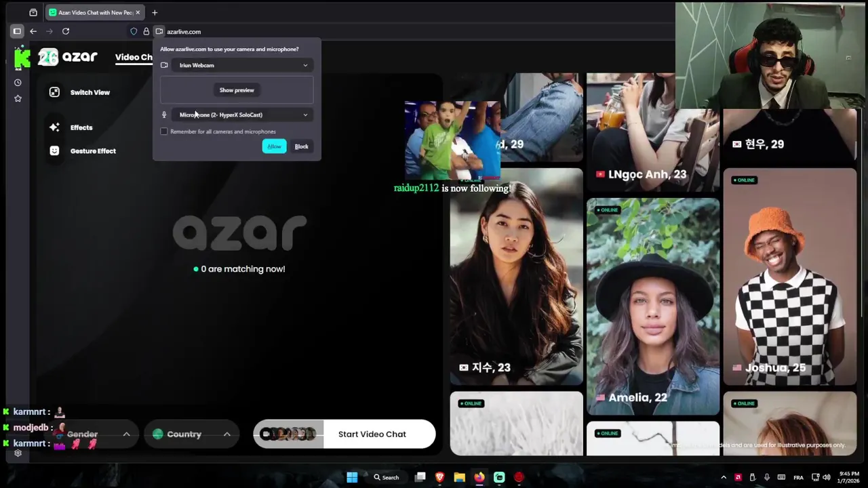Screen dimensions: 868x488
Task: Expand the Iriun Webcam camera dropdown
Action: pos(243,65)
